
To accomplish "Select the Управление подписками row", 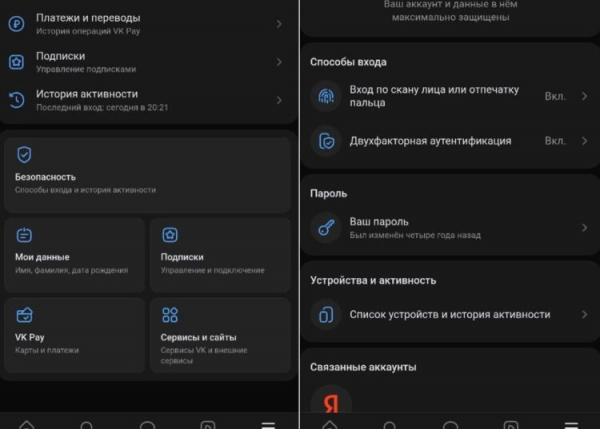I will (147, 62).
